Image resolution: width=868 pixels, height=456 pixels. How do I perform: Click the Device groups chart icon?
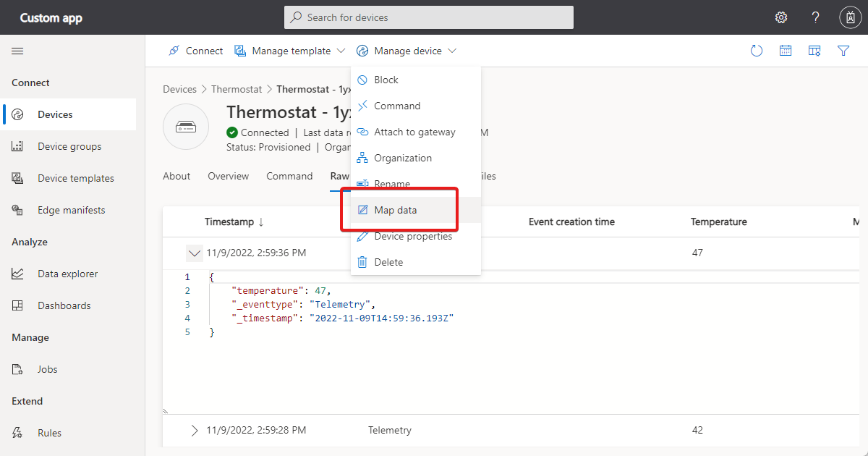click(x=18, y=146)
